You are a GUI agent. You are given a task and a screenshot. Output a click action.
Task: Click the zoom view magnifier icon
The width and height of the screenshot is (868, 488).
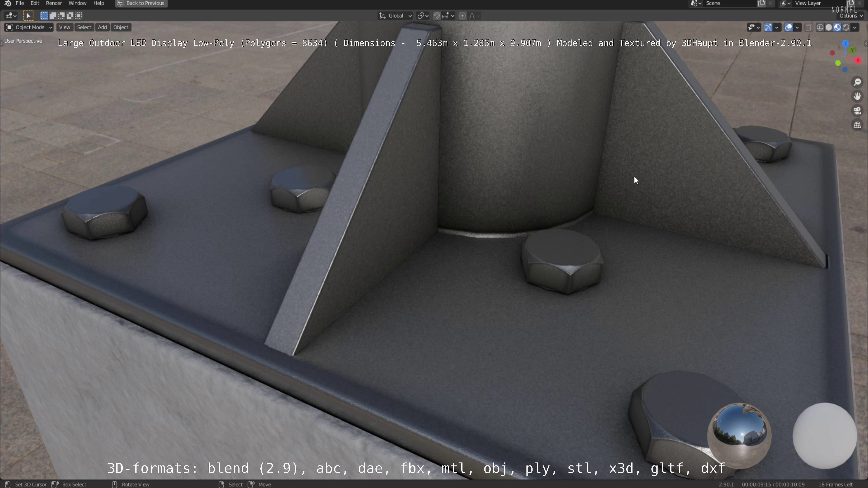[858, 82]
